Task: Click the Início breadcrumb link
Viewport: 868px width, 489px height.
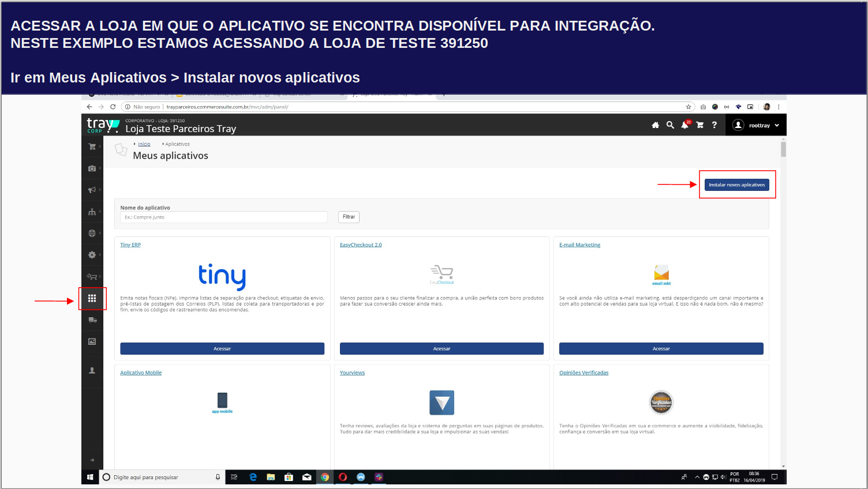Action: point(144,144)
